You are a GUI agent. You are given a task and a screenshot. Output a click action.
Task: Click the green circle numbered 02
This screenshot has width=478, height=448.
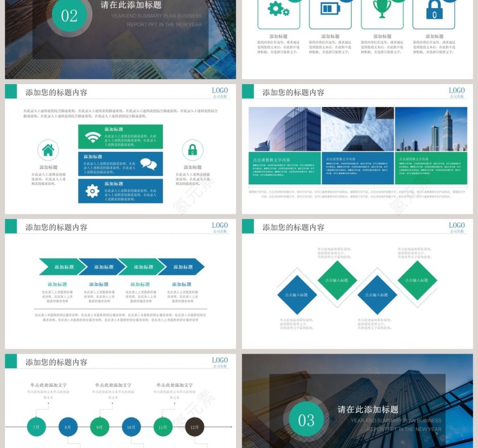[x=69, y=15]
